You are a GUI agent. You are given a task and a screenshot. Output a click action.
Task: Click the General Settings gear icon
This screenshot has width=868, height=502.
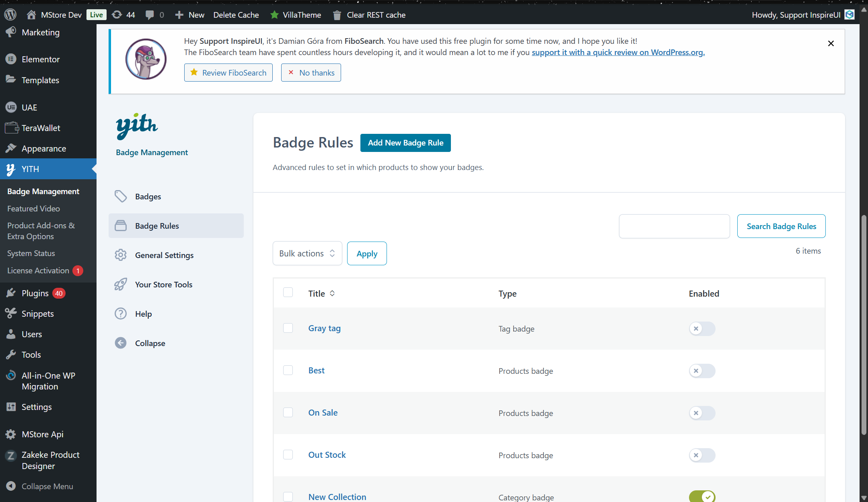click(x=121, y=255)
